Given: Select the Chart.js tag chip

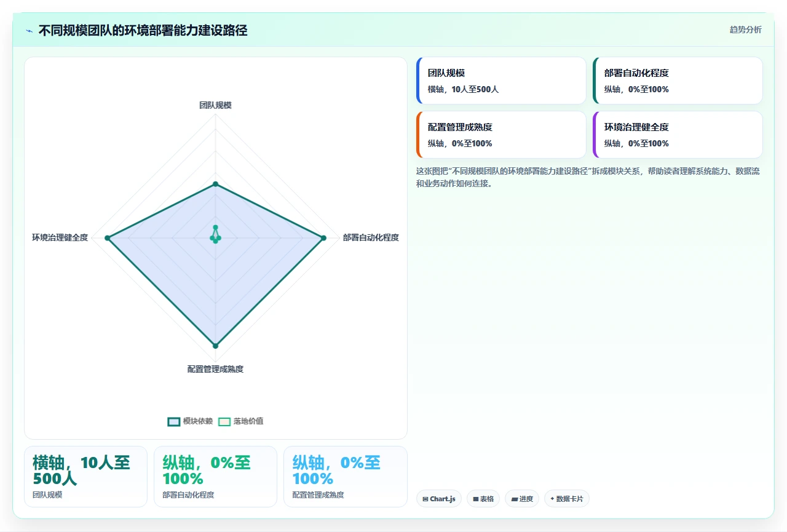Looking at the screenshot, I should point(439,499).
